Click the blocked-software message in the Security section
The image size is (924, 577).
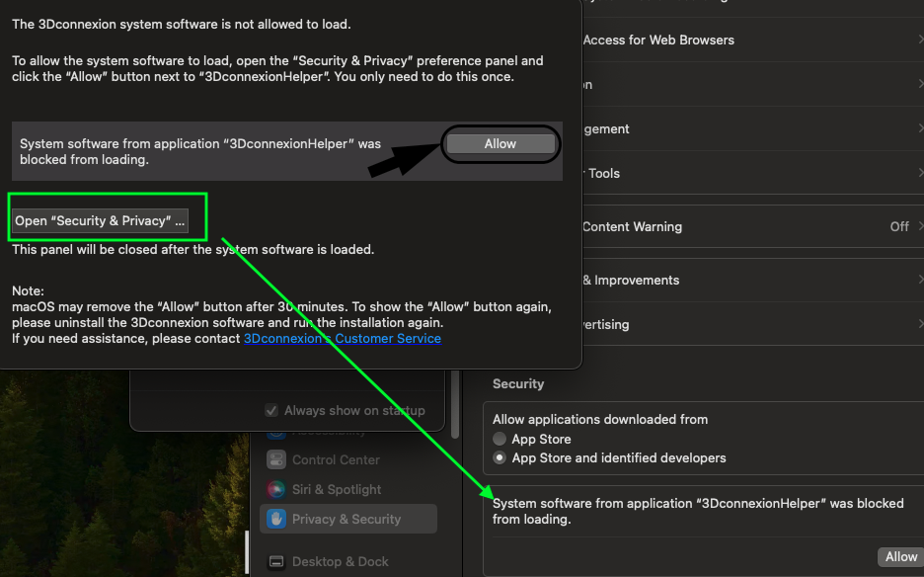tap(698, 511)
